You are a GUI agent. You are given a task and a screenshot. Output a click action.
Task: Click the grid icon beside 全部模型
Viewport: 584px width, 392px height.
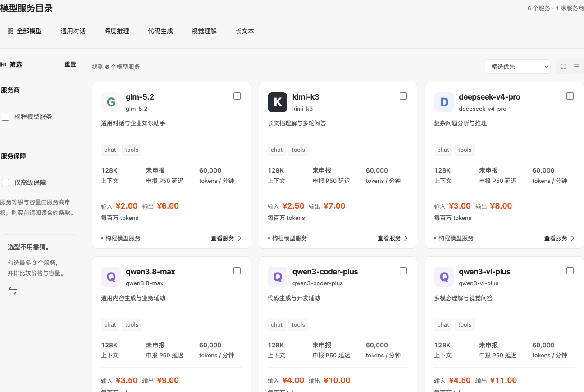point(10,31)
